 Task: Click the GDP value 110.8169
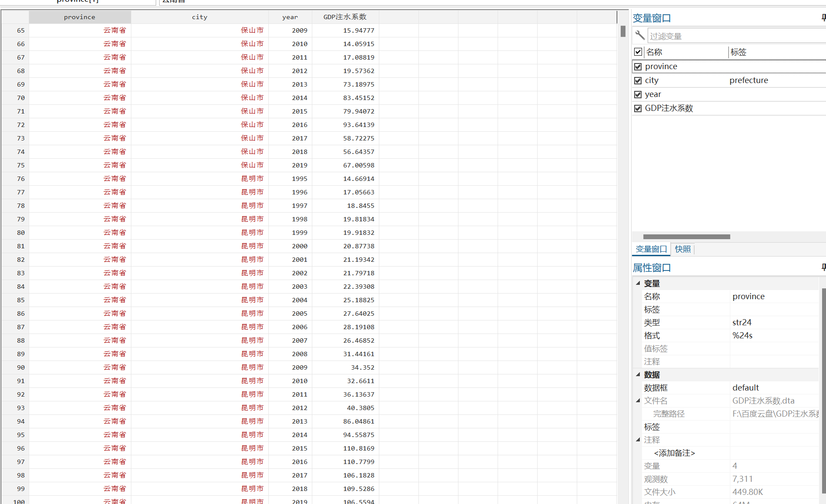coord(345,448)
